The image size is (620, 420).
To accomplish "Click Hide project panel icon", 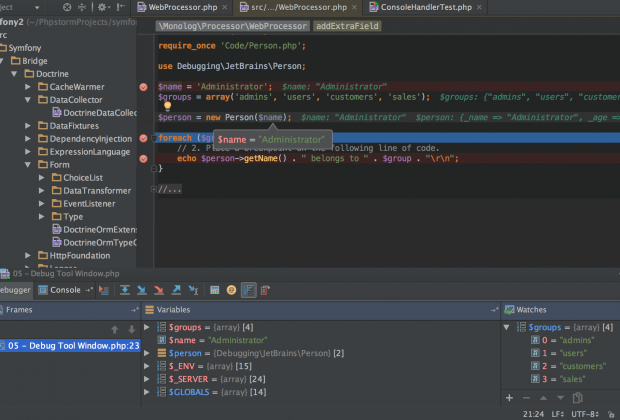I will tap(121, 7).
